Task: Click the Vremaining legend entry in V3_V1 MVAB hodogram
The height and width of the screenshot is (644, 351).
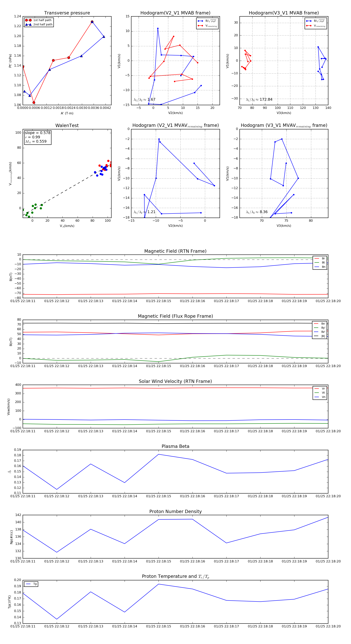Action: [316, 26]
